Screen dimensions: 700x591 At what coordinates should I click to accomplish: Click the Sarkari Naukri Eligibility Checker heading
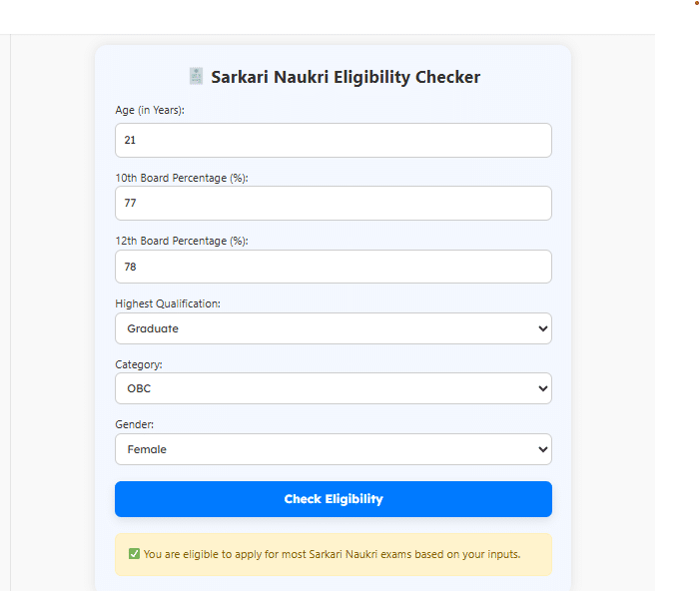pyautogui.click(x=346, y=77)
